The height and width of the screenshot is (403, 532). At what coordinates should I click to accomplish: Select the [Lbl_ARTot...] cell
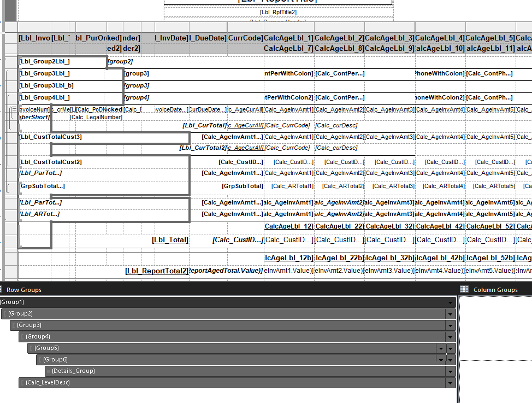click(x=104, y=214)
